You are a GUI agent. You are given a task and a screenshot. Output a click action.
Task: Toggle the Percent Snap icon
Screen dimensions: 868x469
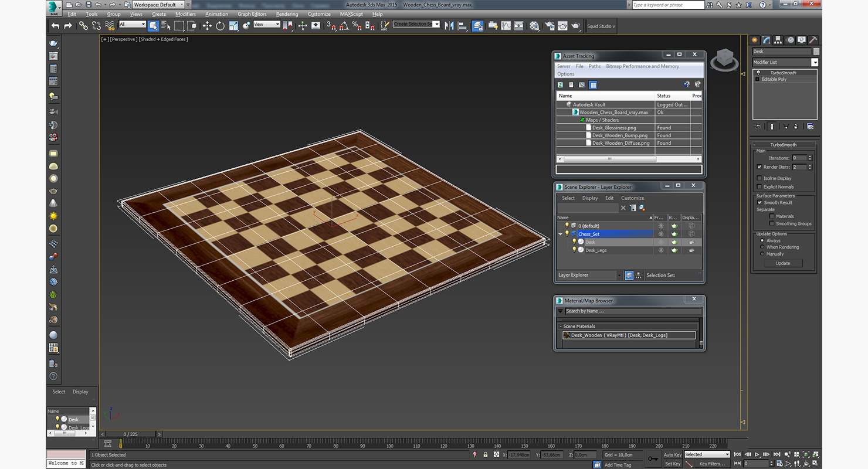pyautogui.click(x=357, y=26)
